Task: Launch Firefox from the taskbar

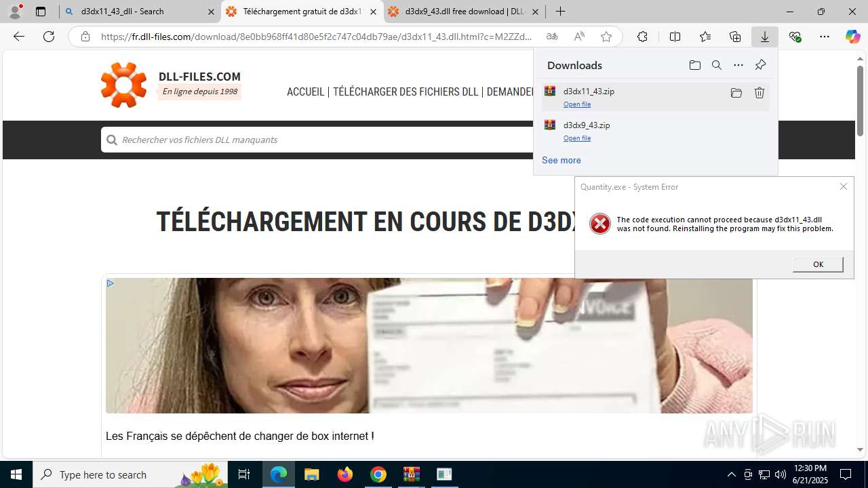Action: pos(345,474)
